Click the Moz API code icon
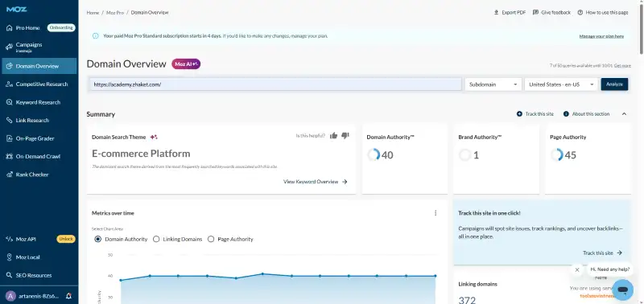 pyautogui.click(x=9, y=239)
